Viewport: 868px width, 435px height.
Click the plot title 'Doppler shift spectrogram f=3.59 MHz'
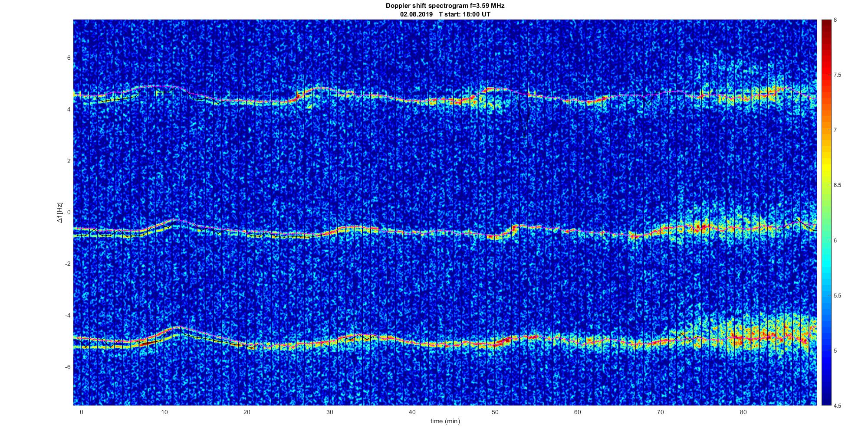tap(445, 6)
